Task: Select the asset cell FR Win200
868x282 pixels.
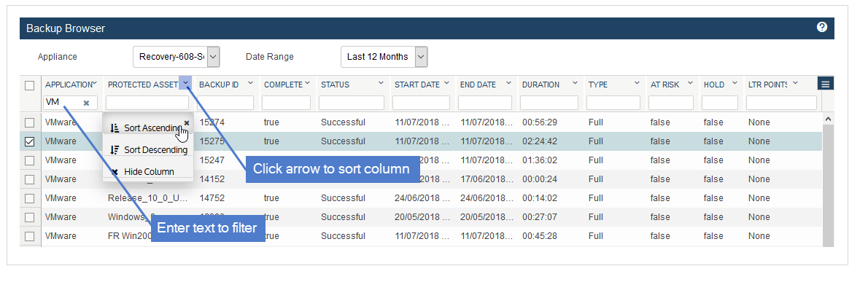Action: pos(129,236)
